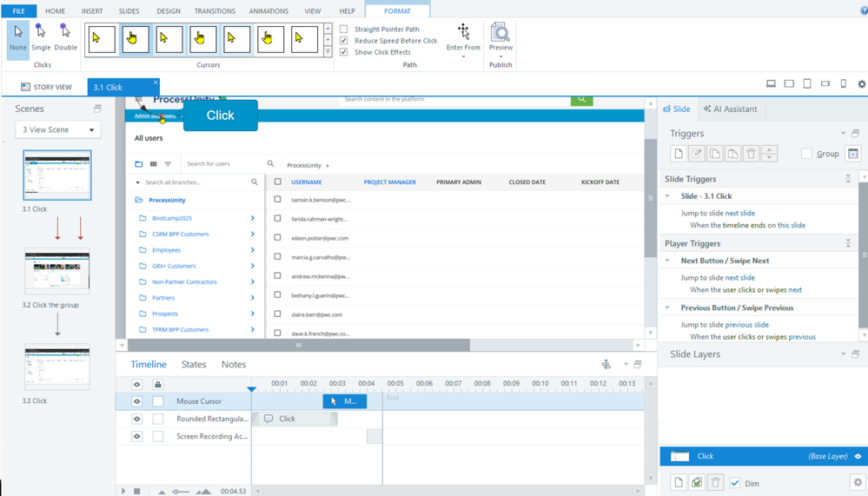Viewport: 868px width, 496px height.
Task: Undock the Slide Layers panel
Action: (x=855, y=354)
